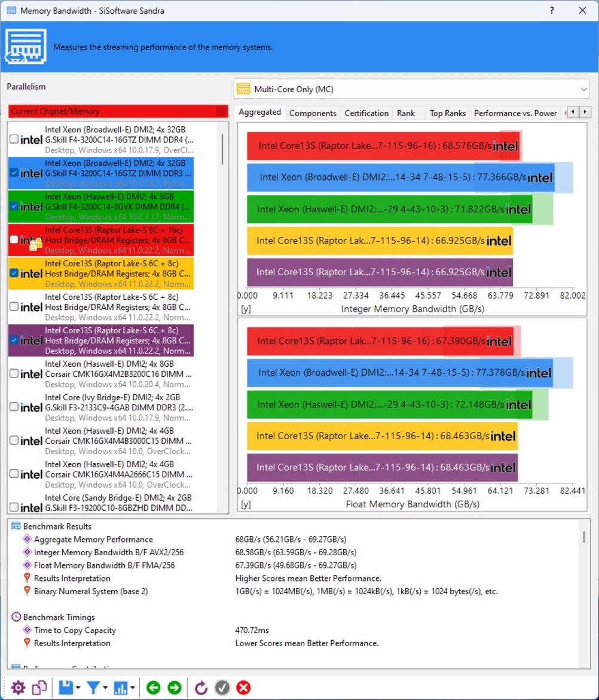The image size is (599, 700).
Task: Click the purple refresh icon
Action: click(x=201, y=687)
